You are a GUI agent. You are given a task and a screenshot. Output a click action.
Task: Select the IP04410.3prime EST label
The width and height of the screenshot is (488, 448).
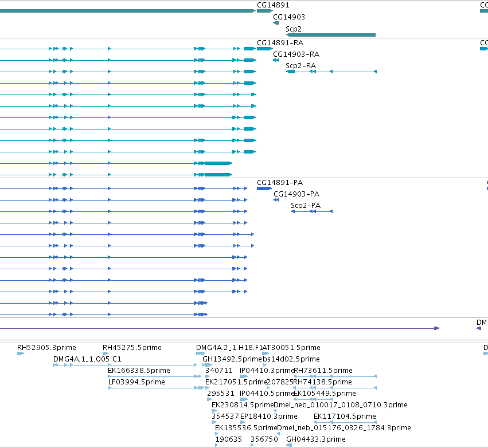[267, 371]
